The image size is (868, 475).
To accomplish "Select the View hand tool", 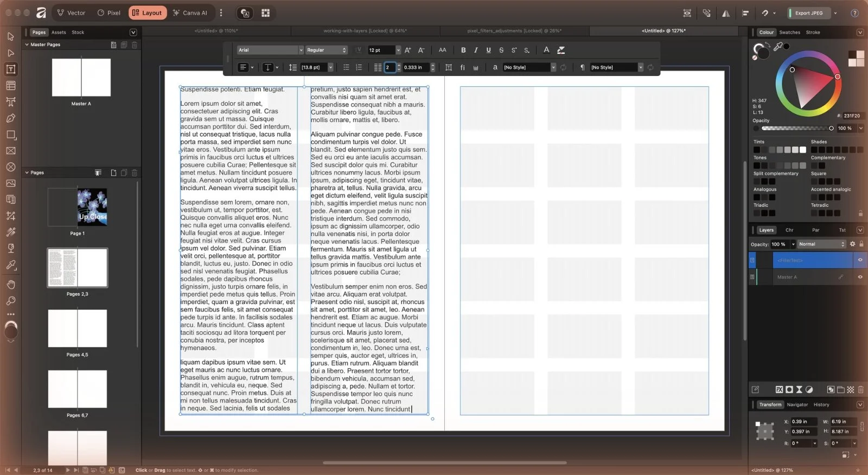I will point(11,284).
